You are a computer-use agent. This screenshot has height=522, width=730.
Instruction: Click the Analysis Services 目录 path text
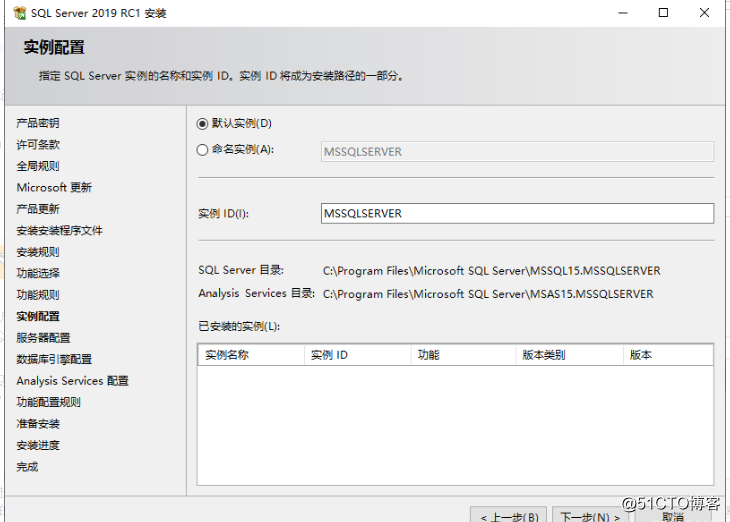click(x=488, y=294)
